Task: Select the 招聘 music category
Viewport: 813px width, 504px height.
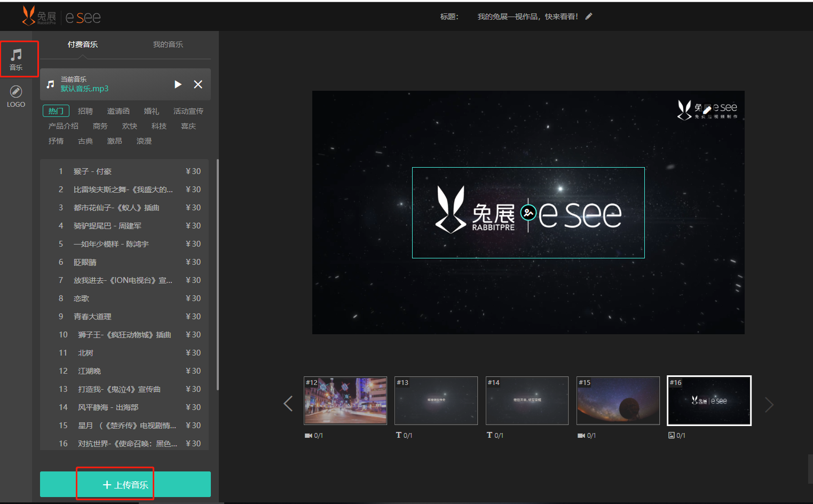Action: 85,111
